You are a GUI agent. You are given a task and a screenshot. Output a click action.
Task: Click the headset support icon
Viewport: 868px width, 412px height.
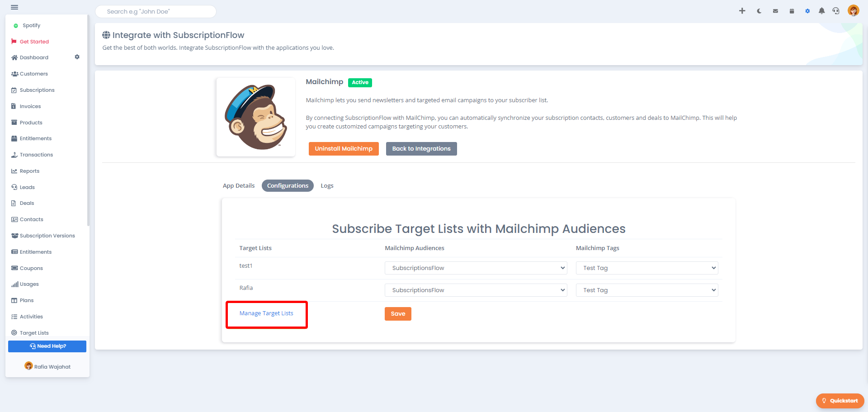point(836,11)
